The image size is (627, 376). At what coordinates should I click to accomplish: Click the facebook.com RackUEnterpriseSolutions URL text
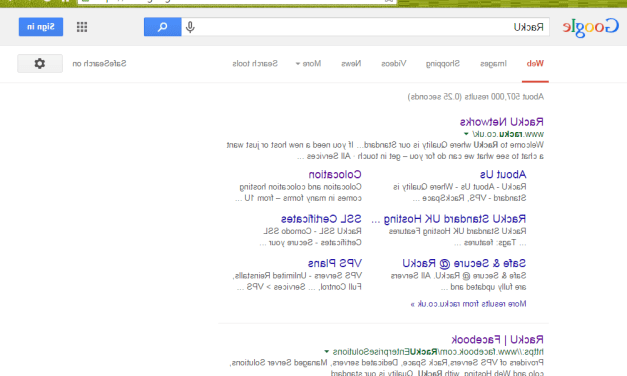438,352
